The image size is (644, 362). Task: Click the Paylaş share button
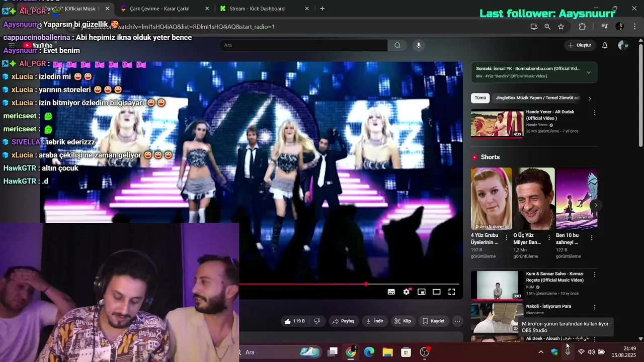[343, 321]
